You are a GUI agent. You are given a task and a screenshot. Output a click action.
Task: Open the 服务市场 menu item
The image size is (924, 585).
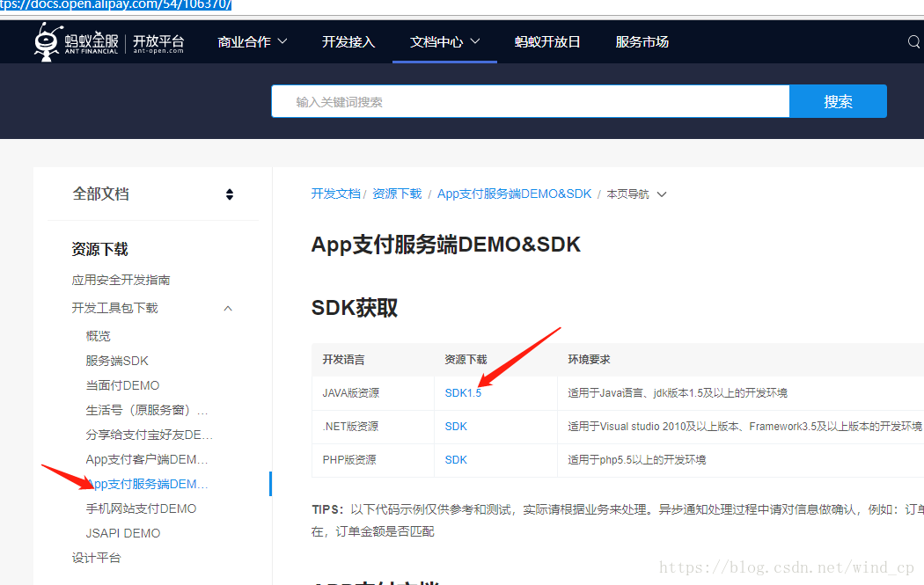click(642, 42)
